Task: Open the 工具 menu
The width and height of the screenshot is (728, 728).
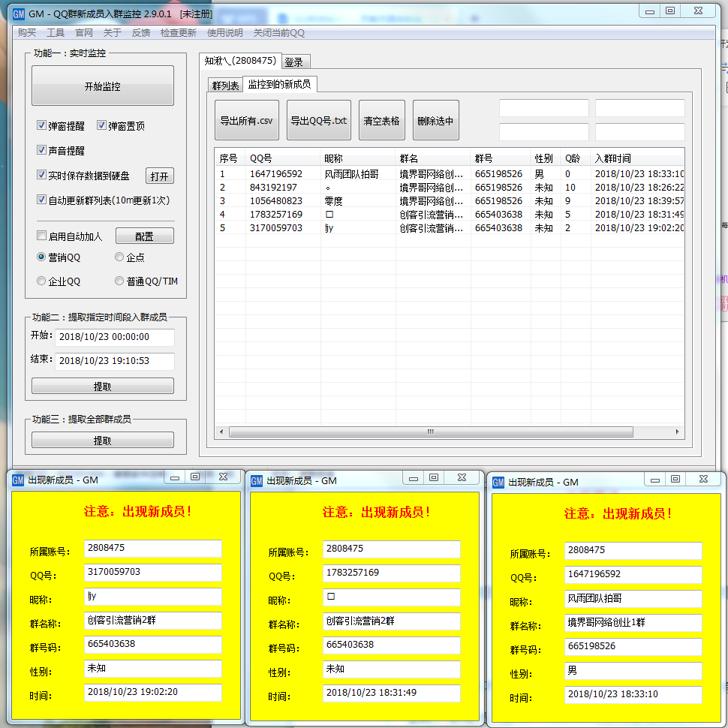Action: [x=56, y=33]
